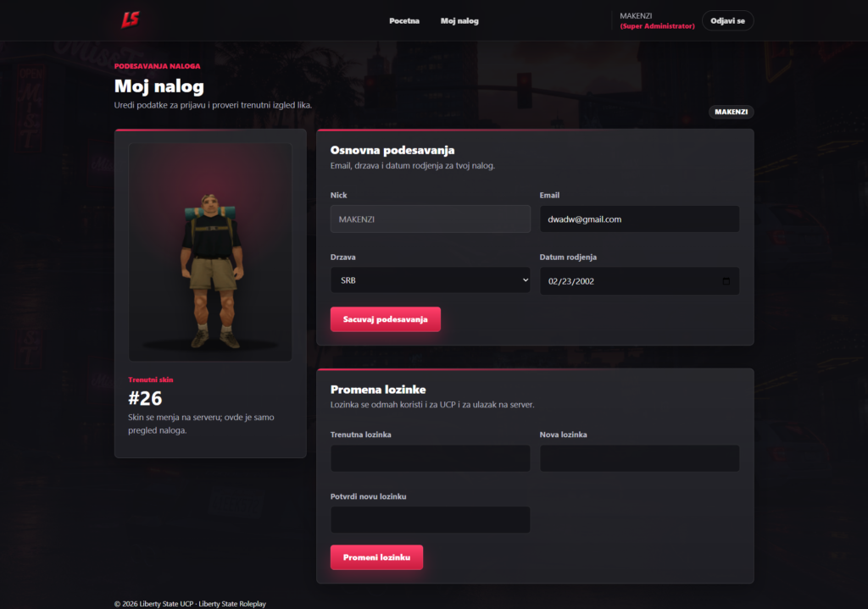Click the Trenutna lozinka field
868x609 pixels.
click(430, 458)
